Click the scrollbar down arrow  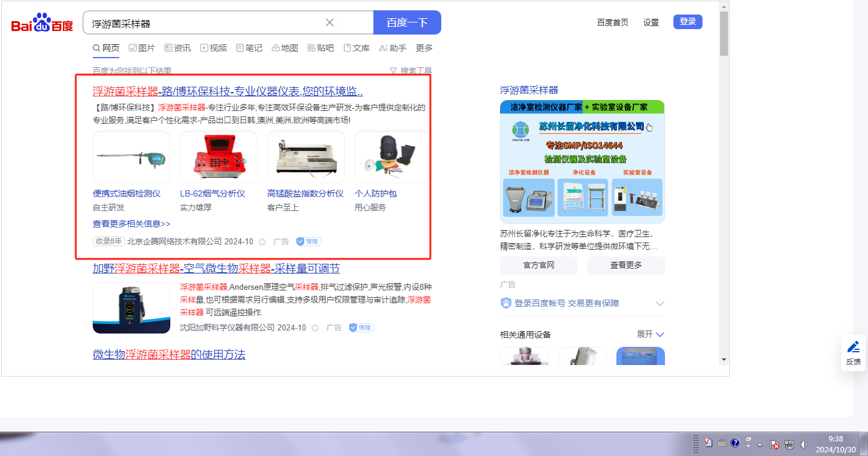(x=724, y=360)
